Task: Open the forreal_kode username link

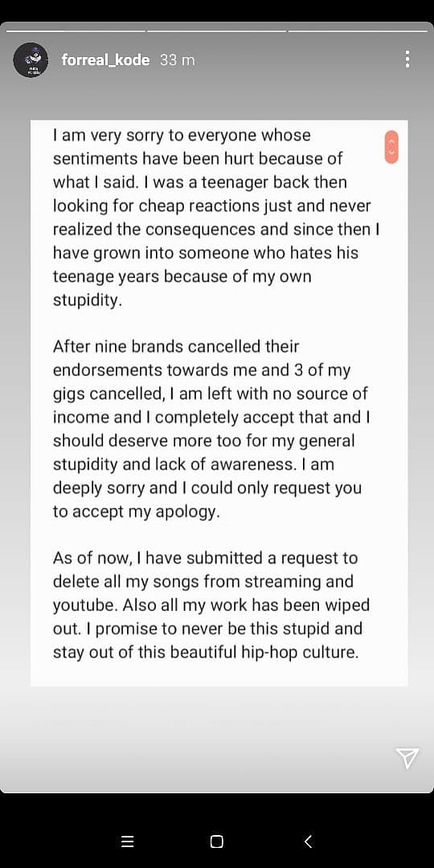Action: point(106,59)
